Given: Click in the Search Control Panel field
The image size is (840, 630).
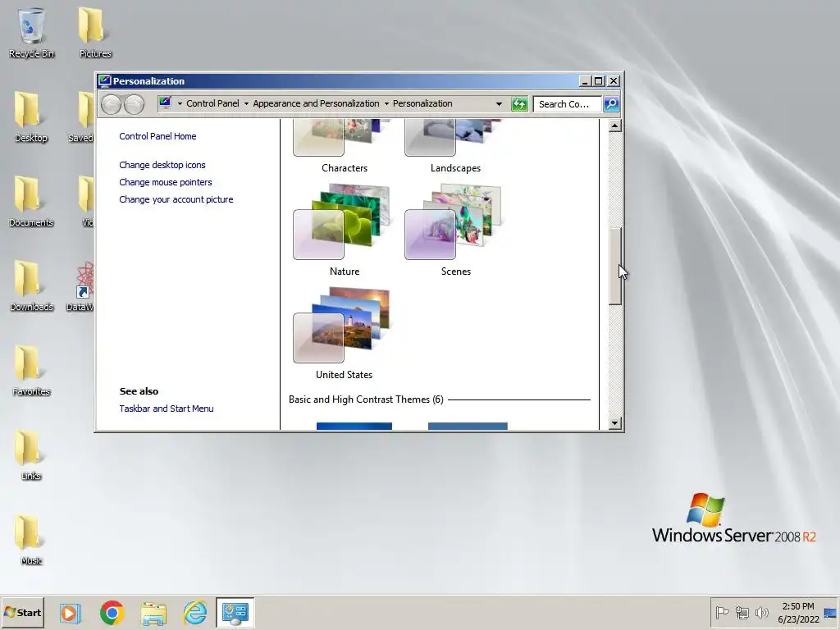Looking at the screenshot, I should point(568,104).
